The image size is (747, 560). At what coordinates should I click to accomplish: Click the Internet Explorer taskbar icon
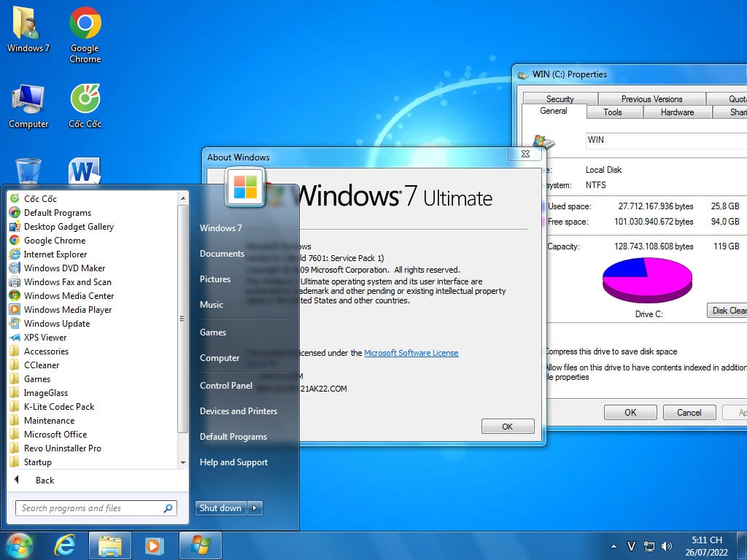pyautogui.click(x=65, y=545)
